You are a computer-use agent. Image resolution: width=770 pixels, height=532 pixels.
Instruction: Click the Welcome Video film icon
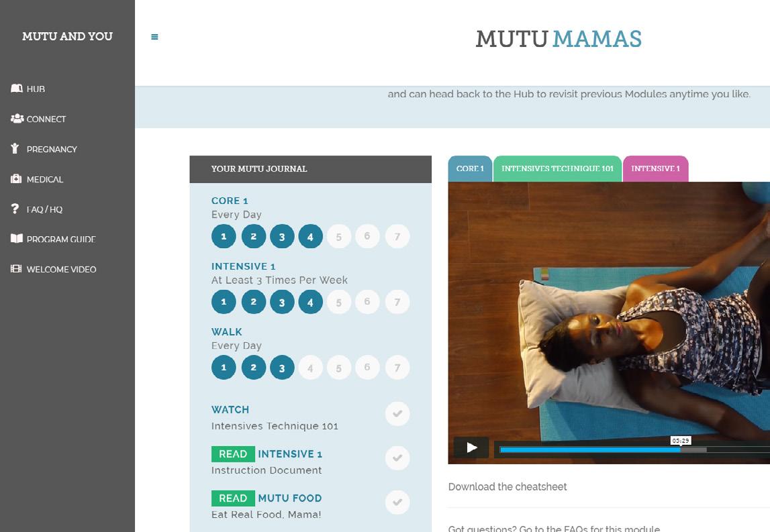(x=16, y=268)
